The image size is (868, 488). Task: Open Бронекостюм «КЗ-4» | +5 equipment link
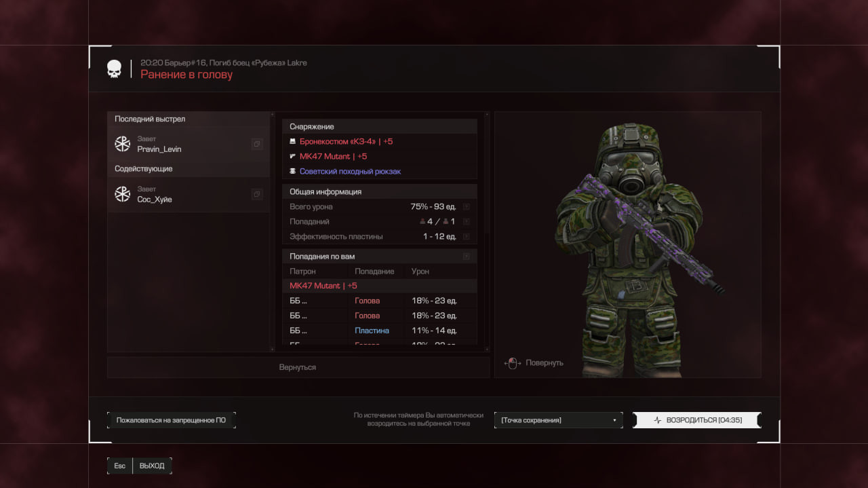click(346, 142)
